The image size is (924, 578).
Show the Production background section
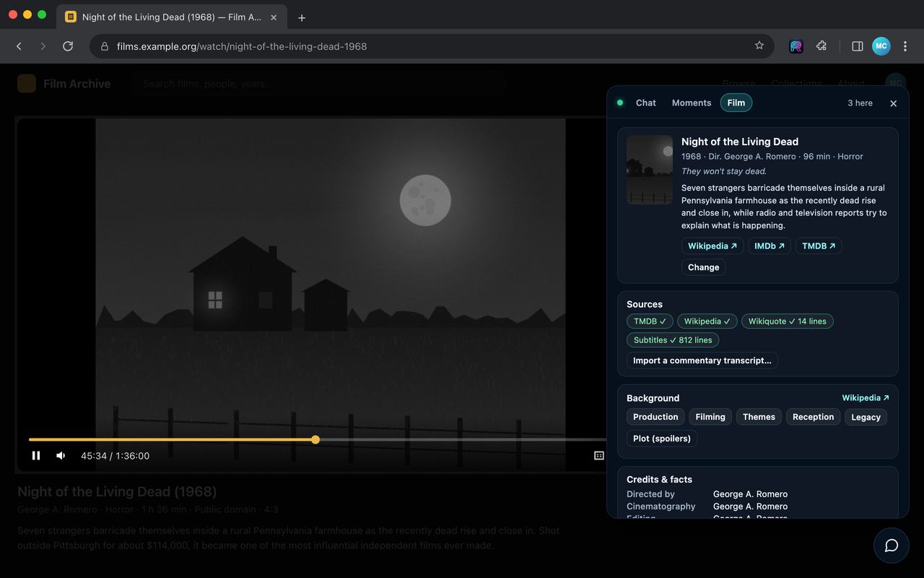click(x=655, y=417)
